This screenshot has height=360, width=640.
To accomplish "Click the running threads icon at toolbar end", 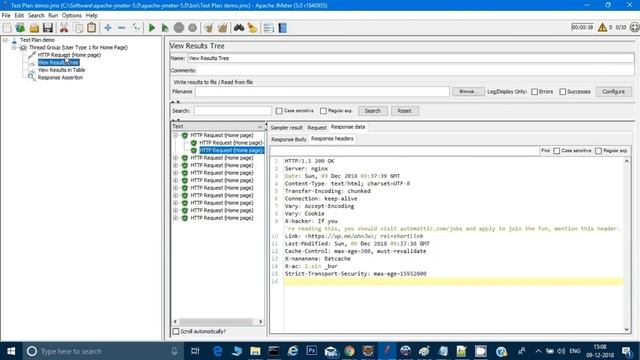I will [x=634, y=27].
